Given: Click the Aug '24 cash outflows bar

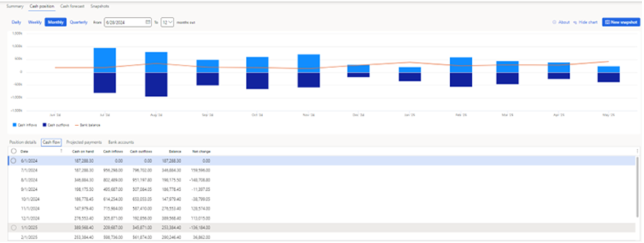Looking at the screenshot, I should pos(156,85).
